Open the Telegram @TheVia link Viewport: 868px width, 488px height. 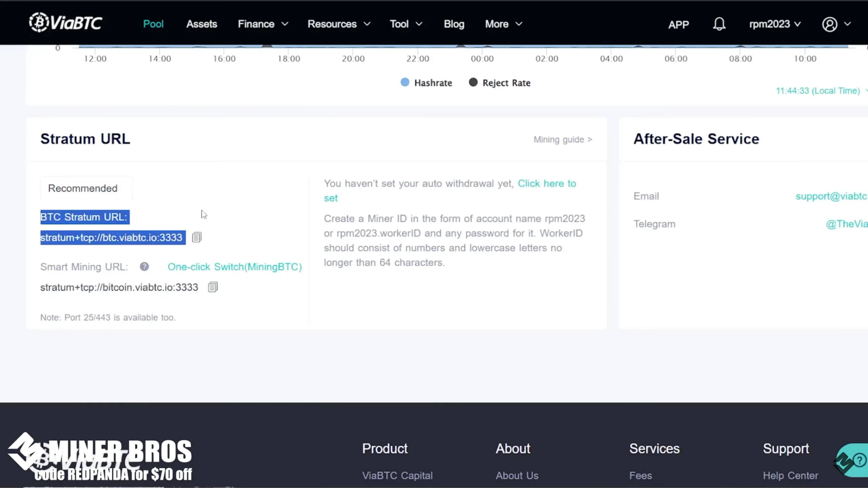(x=847, y=224)
